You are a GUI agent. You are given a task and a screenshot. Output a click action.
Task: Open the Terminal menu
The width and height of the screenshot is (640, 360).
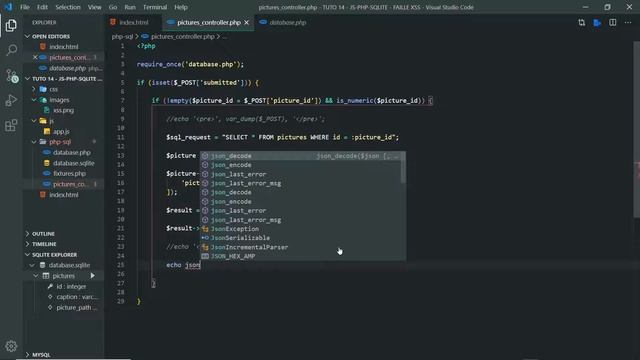pos(155,7)
